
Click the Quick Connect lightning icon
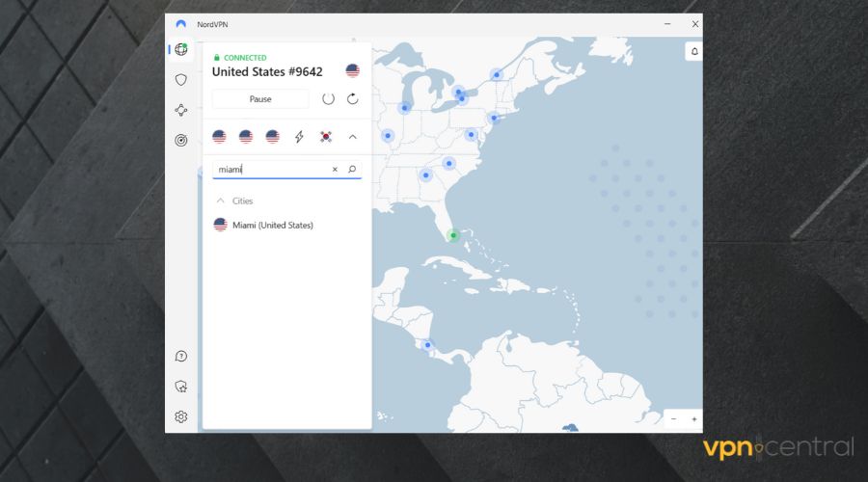click(299, 137)
